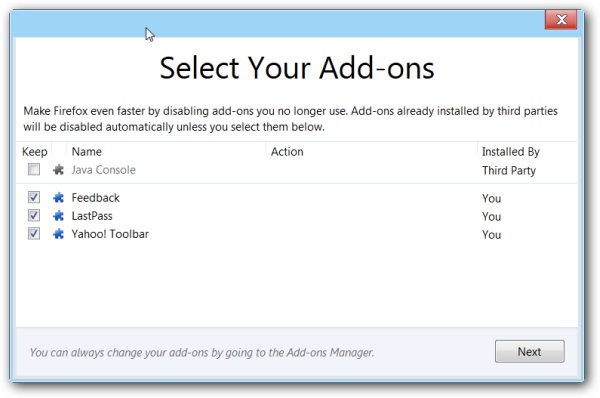The image size is (600, 398).
Task: Click 'You' in the Yahoo! Toolbar row
Action: tap(491, 235)
